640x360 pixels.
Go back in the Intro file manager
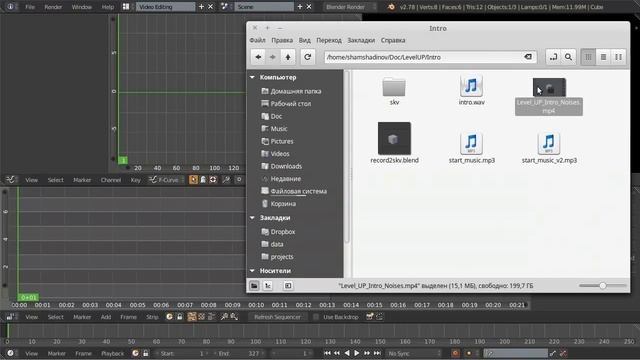click(258, 57)
